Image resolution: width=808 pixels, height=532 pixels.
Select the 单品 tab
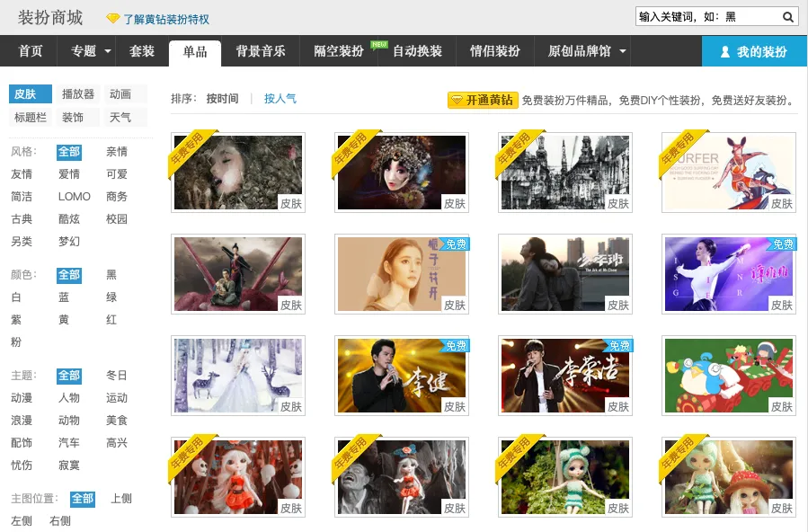[x=195, y=51]
